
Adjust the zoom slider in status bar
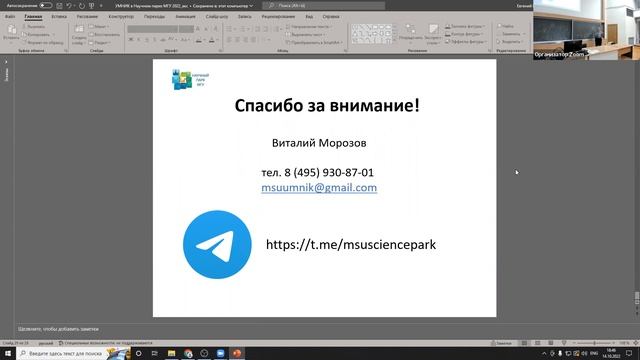(594, 343)
